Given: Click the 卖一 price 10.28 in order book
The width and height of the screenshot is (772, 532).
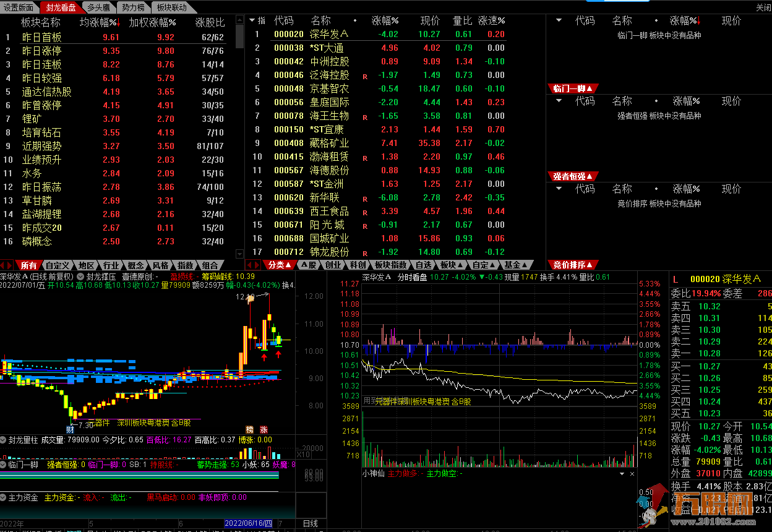Looking at the screenshot, I should point(710,353).
